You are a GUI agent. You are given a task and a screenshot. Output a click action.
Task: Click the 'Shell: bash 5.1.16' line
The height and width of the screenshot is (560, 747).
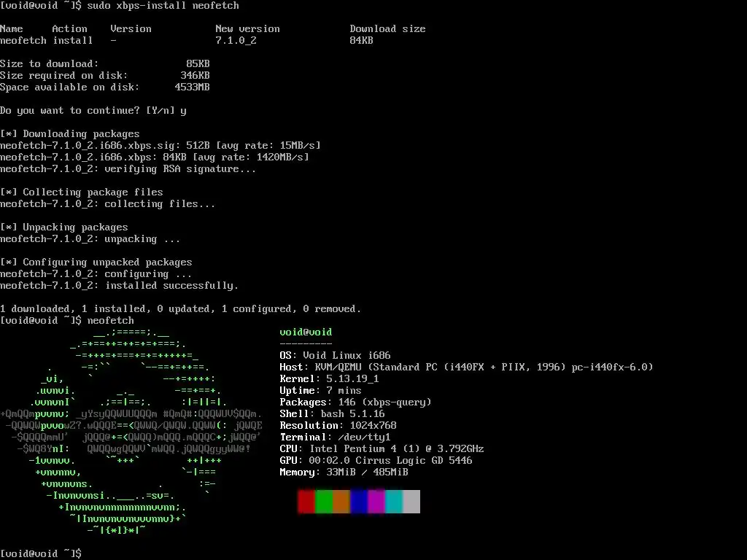(332, 414)
